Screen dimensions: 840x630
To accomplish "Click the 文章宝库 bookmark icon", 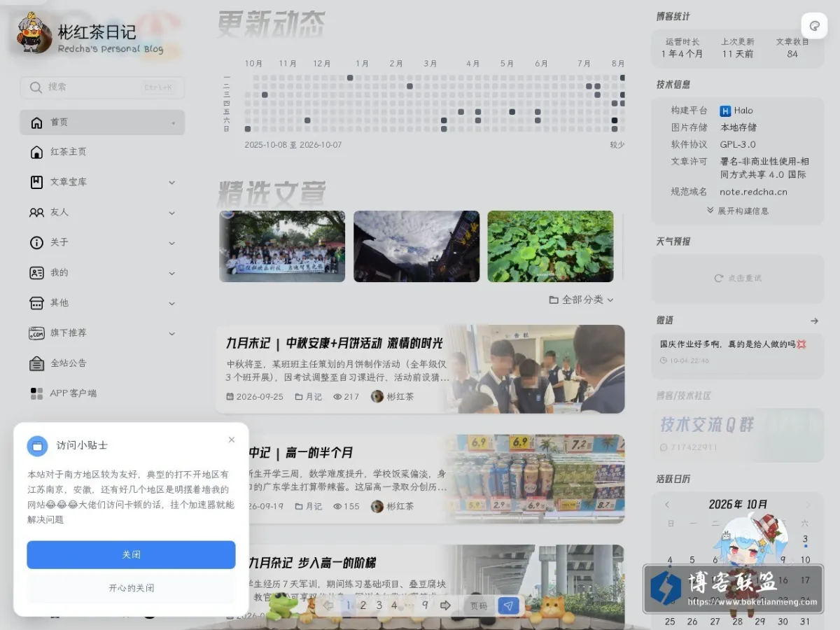I will click(x=36, y=182).
